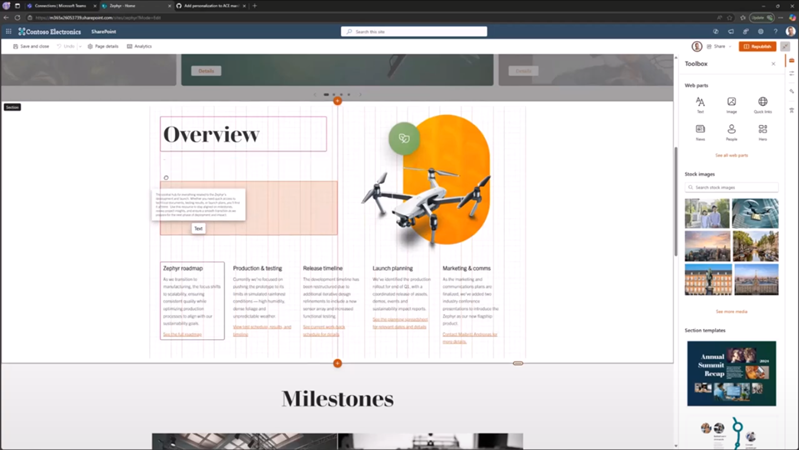Click the Undo button
Image resolution: width=799 pixels, height=450 pixels.
point(66,46)
